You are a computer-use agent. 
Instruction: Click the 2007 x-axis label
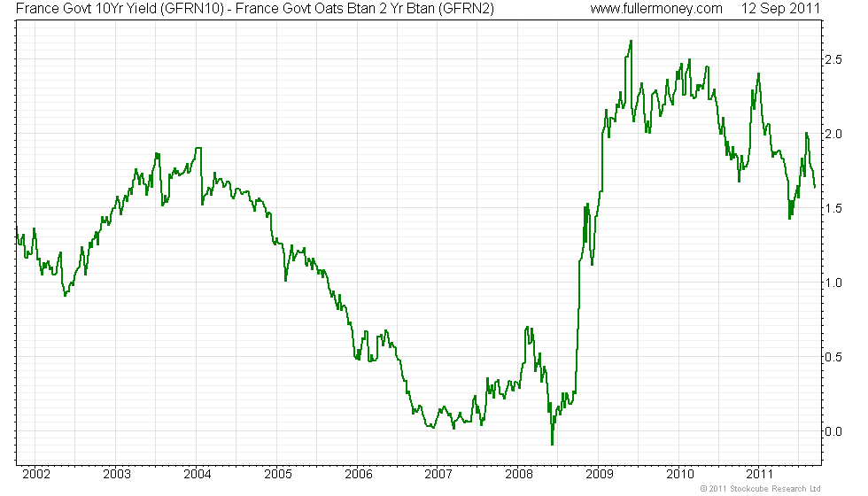(438, 474)
